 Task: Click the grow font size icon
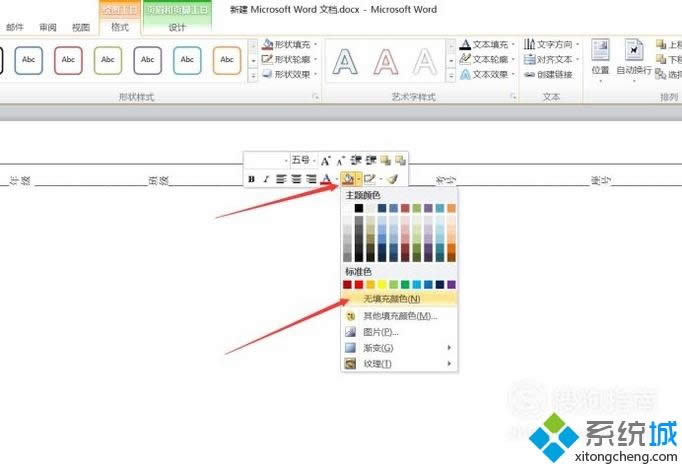tap(326, 160)
